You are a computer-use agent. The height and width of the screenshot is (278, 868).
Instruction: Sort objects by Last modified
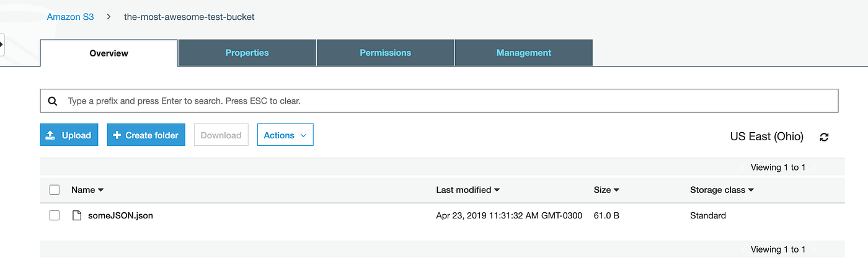[x=468, y=190]
